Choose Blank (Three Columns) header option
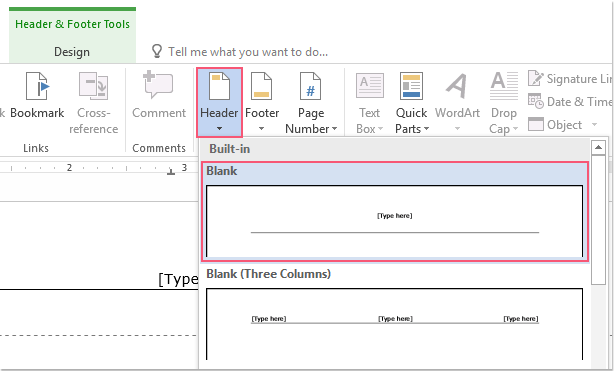This screenshot has height=371, width=614. coord(269,274)
